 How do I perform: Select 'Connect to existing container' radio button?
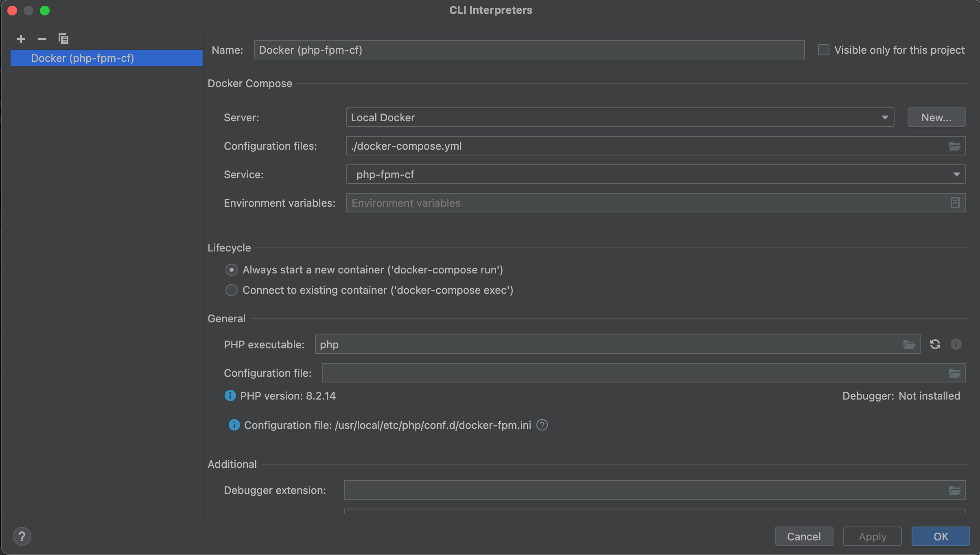[232, 290]
